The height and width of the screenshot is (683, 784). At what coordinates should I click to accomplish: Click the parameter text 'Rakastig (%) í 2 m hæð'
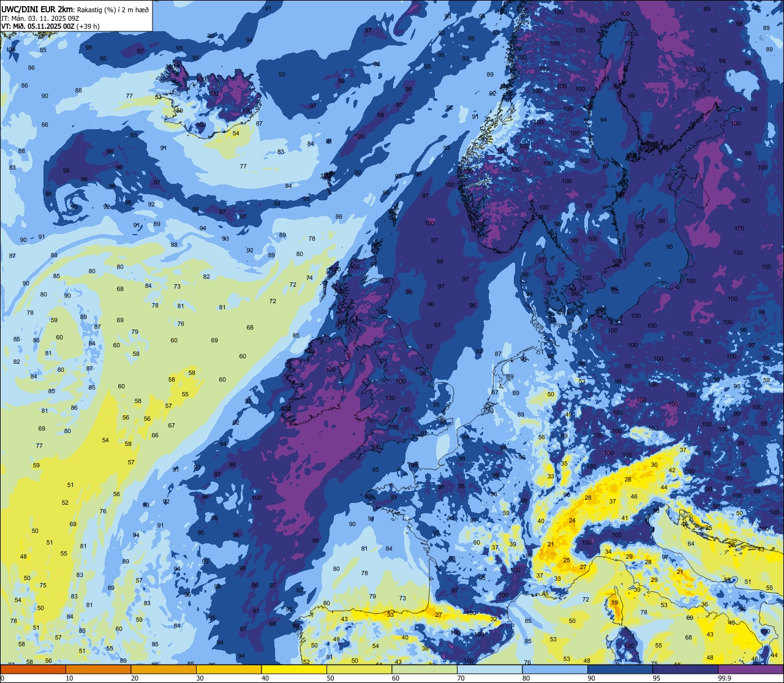[x=113, y=9]
